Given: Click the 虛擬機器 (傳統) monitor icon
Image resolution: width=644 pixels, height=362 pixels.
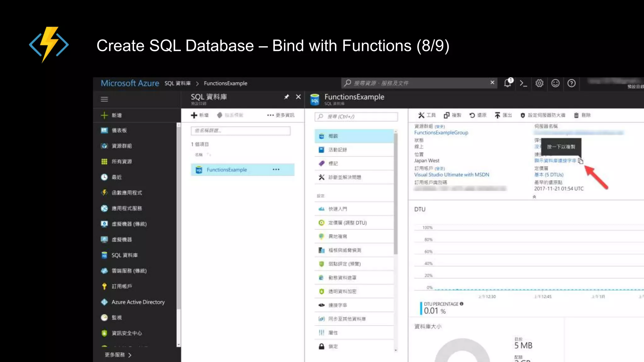Looking at the screenshot, I should tap(104, 224).
